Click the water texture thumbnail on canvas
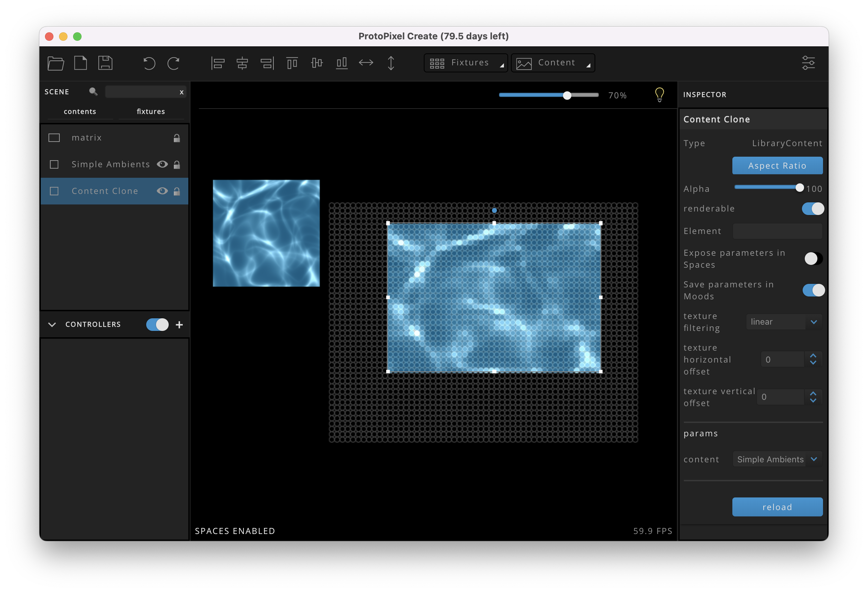 click(266, 233)
